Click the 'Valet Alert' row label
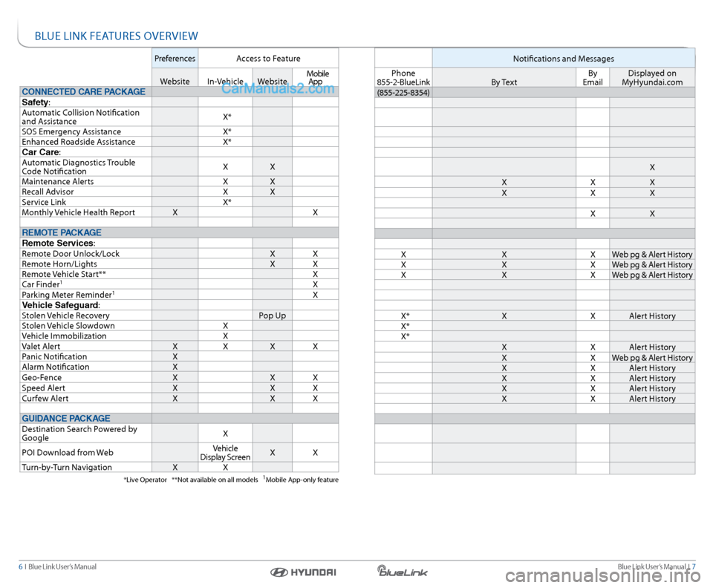Screen dimensions: 713x588 [x=41, y=347]
